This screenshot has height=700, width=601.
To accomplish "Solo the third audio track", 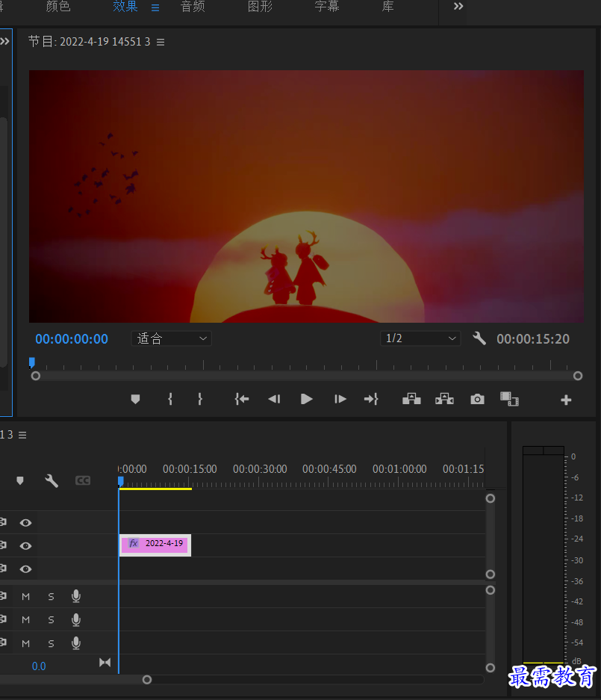I will coord(51,643).
